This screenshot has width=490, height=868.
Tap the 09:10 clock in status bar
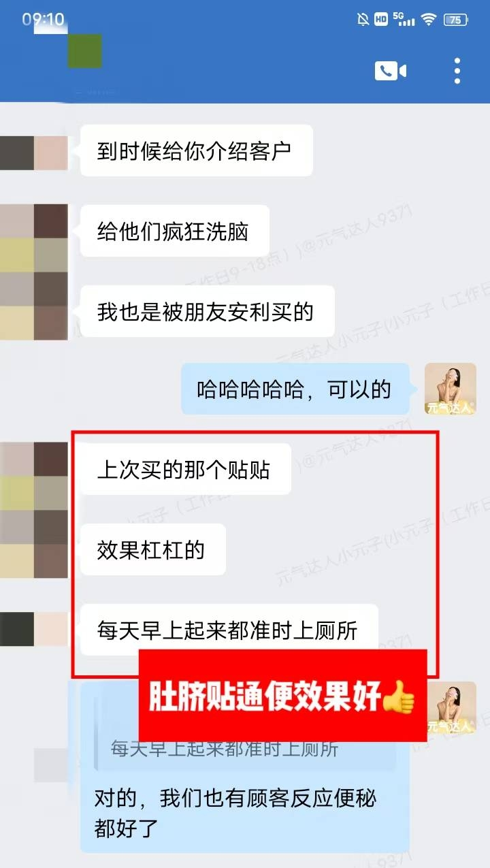(42, 19)
